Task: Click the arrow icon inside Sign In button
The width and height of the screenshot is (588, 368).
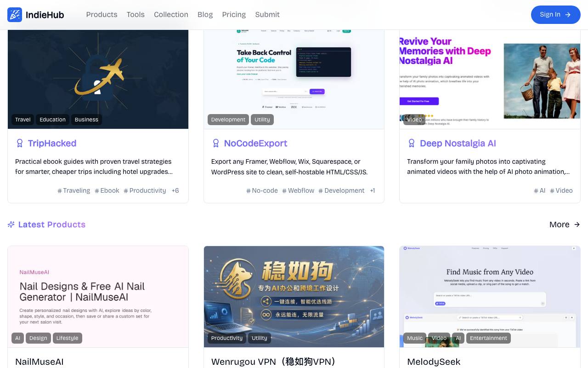Action: [x=568, y=15]
